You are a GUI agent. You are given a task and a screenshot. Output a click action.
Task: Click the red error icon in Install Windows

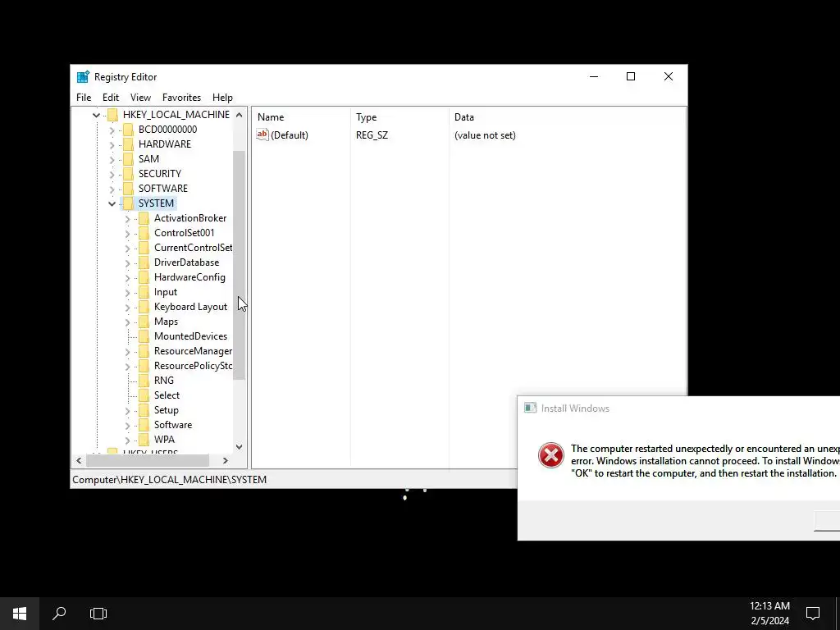[550, 455]
